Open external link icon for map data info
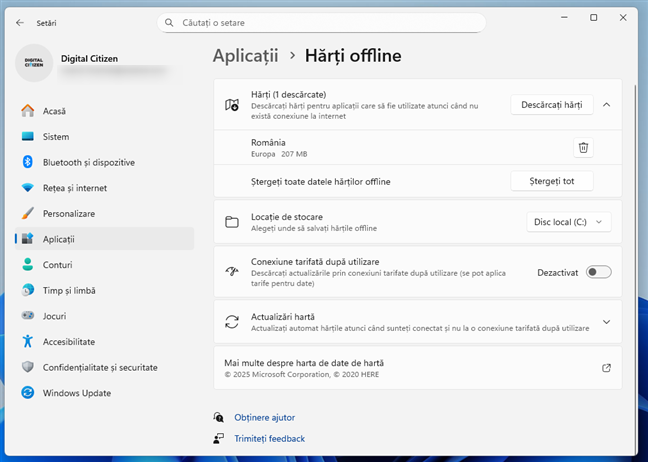 (606, 368)
